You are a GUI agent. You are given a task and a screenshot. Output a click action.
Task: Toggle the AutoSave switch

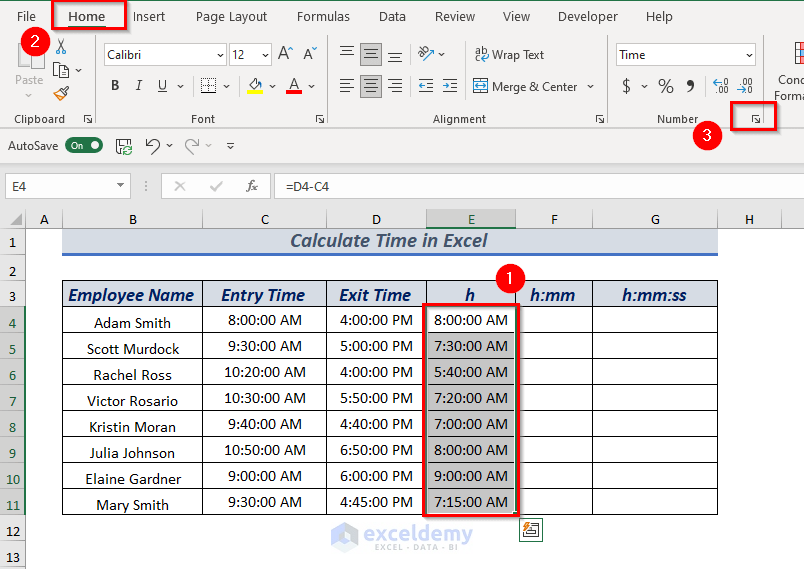coord(84,146)
